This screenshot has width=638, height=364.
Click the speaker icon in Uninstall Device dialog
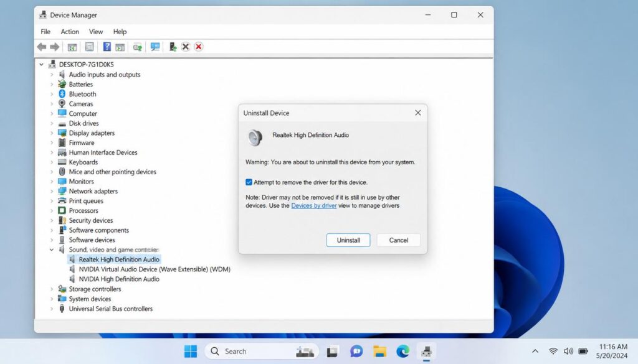click(x=255, y=138)
